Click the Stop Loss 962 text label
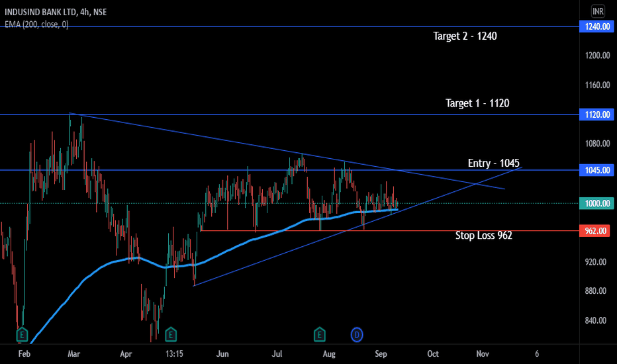Screen dimensions: 617x364 pos(484,236)
